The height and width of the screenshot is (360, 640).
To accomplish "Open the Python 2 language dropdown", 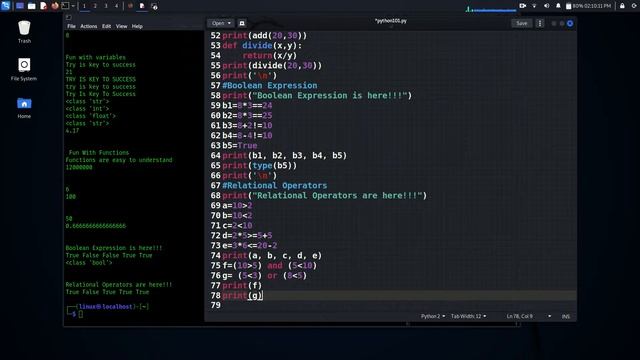I will click(x=433, y=316).
